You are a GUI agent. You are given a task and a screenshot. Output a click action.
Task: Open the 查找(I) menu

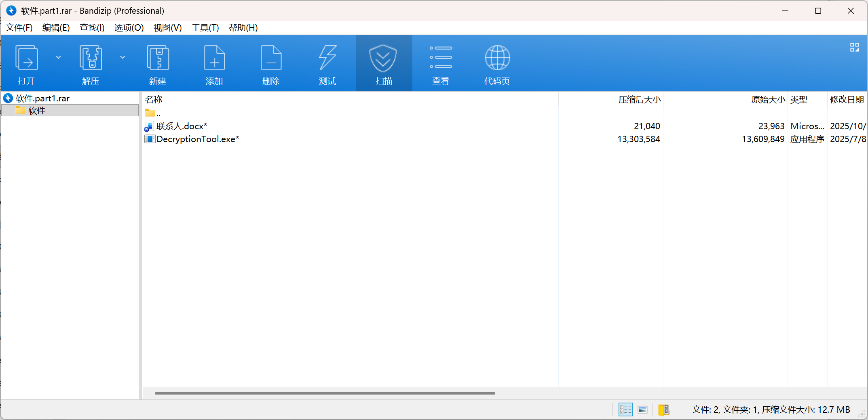92,27
